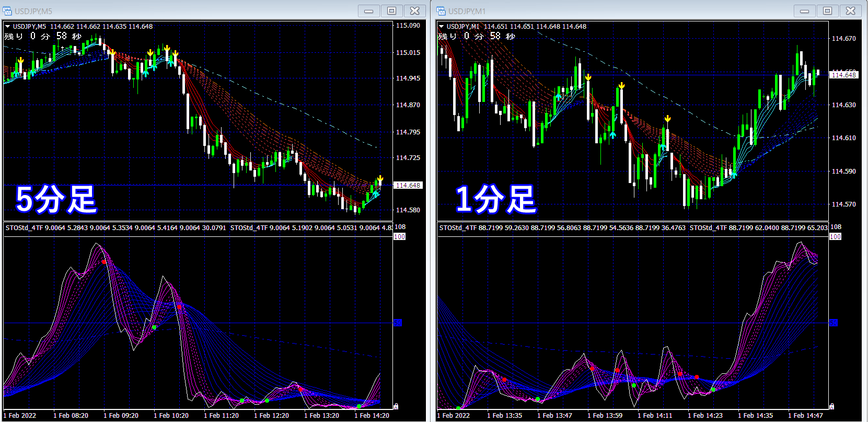Click the 114.590 price label on the M1 scale
This screenshot has width=868, height=422.
tap(844, 171)
